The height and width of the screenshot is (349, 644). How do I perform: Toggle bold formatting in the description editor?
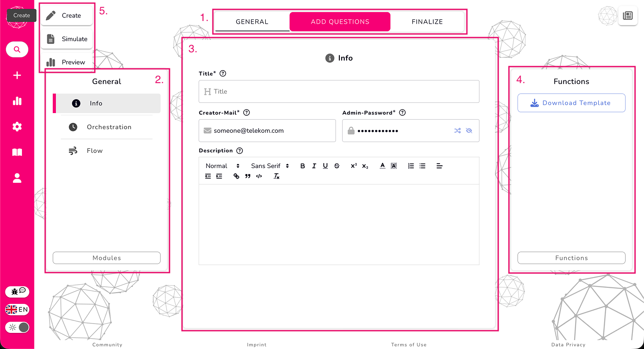point(303,165)
